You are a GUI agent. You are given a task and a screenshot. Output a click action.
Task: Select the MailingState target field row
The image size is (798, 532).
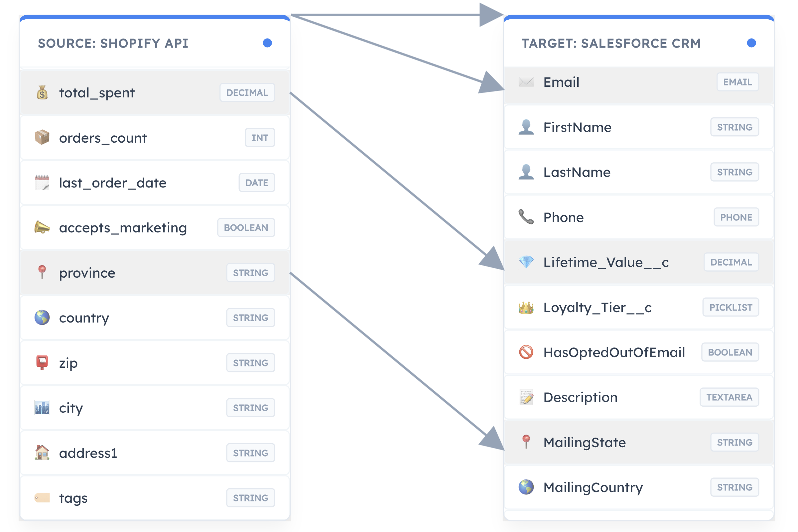point(639,443)
